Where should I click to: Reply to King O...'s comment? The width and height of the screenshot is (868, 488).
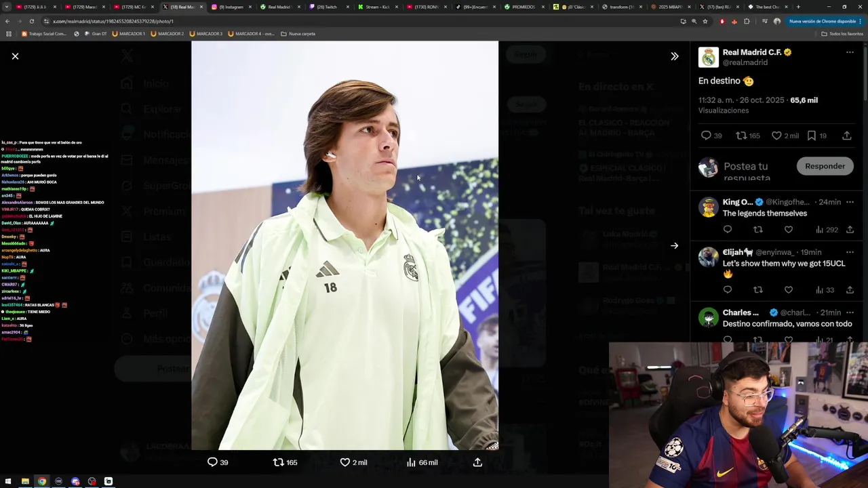(x=728, y=230)
